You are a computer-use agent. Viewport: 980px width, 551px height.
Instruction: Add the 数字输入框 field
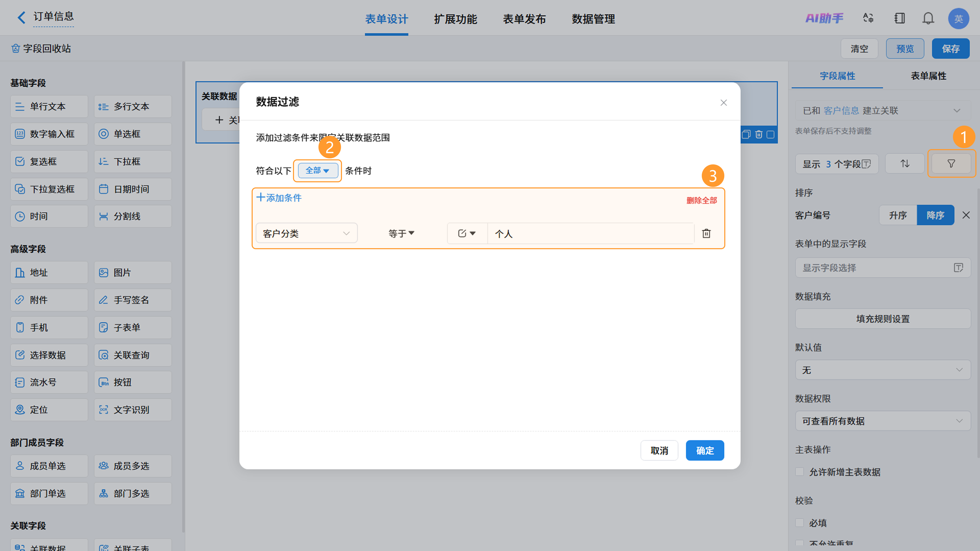(49, 134)
